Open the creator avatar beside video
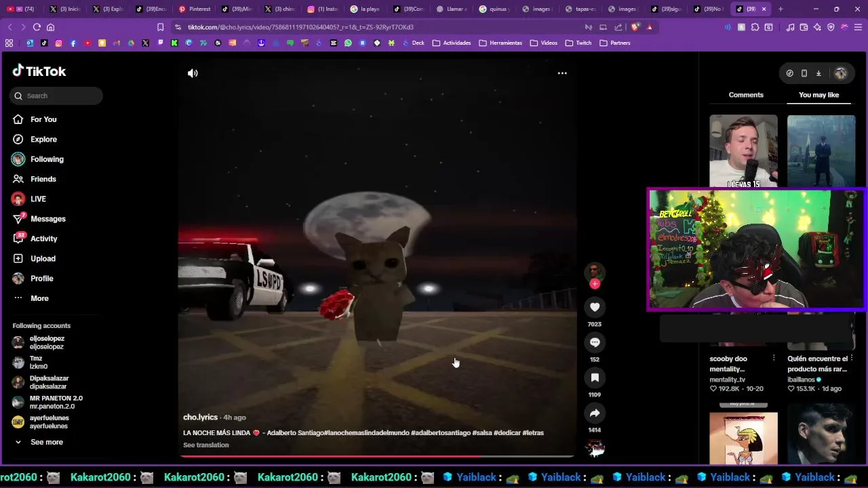The width and height of the screenshot is (868, 488). pos(595,271)
